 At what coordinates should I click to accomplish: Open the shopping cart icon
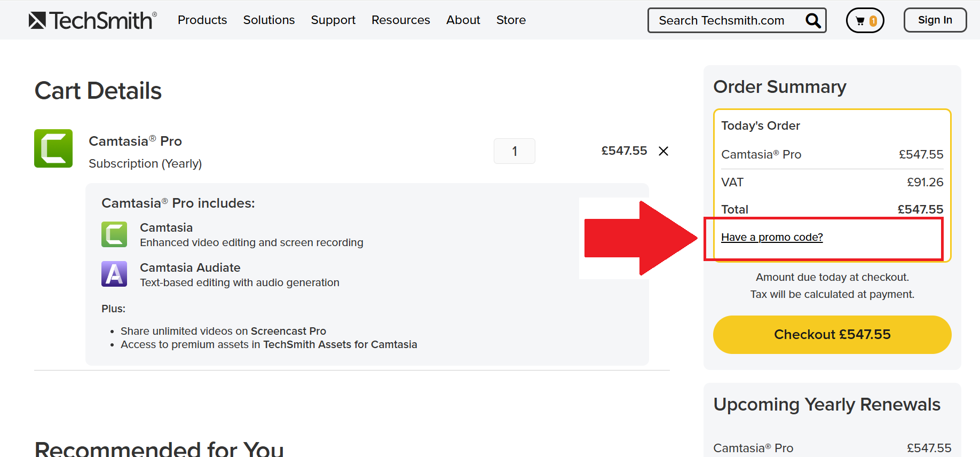point(865,21)
